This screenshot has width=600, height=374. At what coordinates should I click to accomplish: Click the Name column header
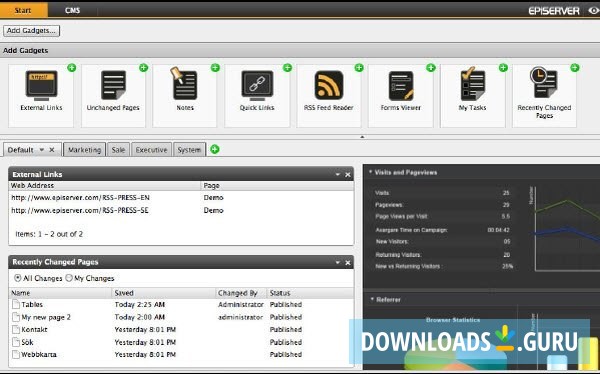click(x=60, y=293)
